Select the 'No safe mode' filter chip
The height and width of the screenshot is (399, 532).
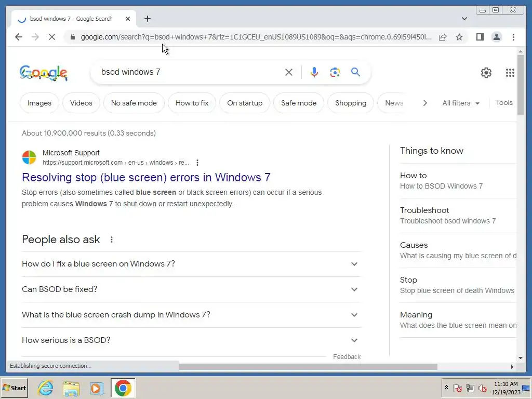coord(134,103)
